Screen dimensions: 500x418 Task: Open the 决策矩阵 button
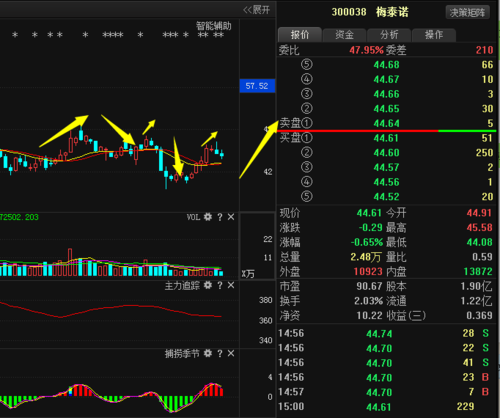tap(467, 13)
